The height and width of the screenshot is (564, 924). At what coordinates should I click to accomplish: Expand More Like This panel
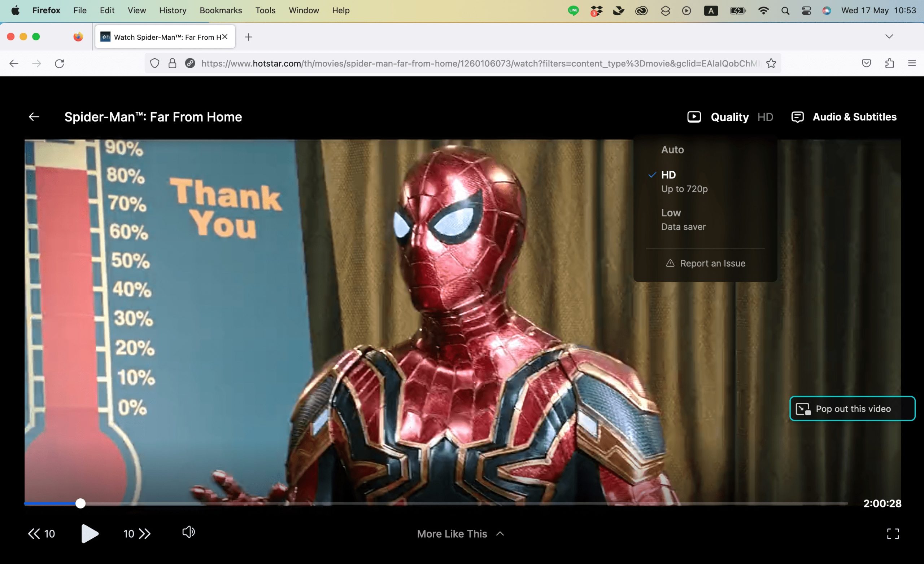(460, 534)
